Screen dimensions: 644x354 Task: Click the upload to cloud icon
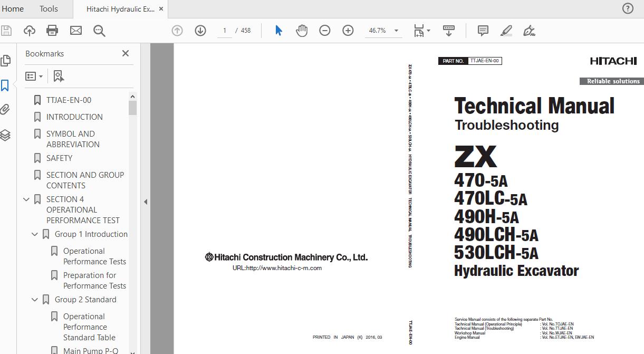pos(30,31)
